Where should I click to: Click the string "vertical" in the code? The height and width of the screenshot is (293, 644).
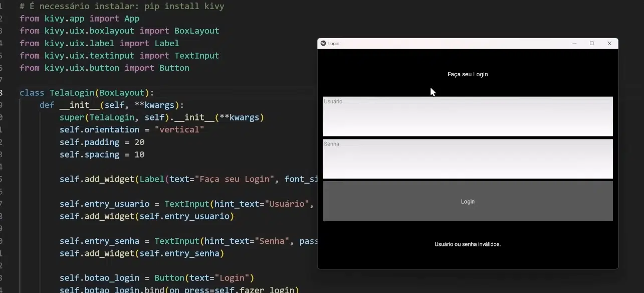179,129
